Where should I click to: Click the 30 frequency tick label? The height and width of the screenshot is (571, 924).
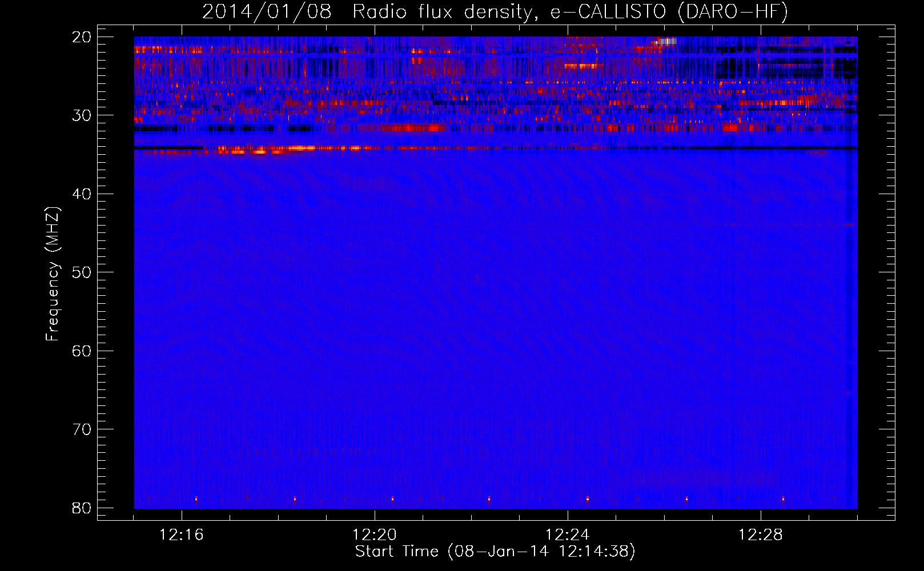tap(82, 115)
